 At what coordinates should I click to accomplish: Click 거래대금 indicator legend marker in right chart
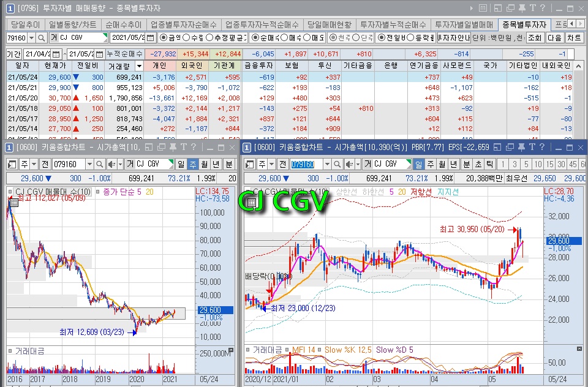248,350
